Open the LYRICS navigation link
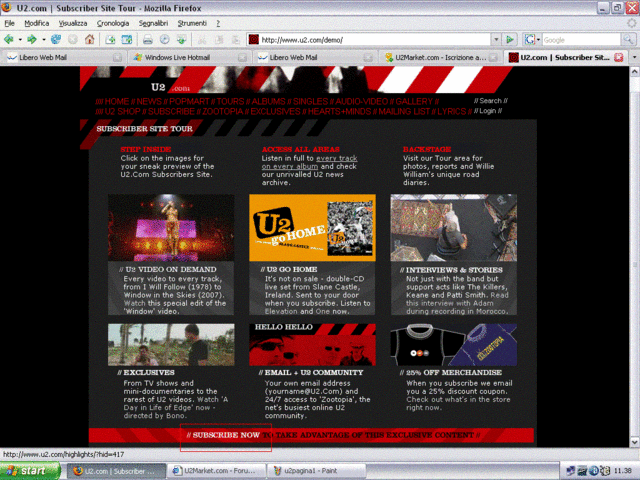 pyautogui.click(x=451, y=111)
